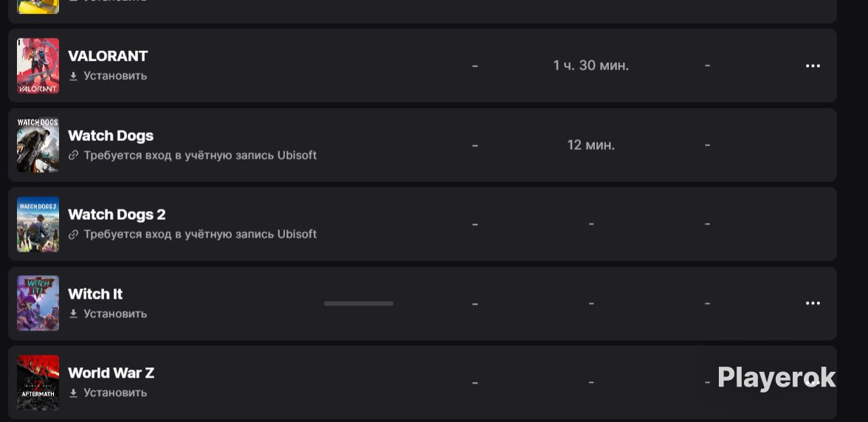Click Ubisoft account login link for Watch Dogs 2
The width and height of the screenshot is (868, 422).
point(200,235)
